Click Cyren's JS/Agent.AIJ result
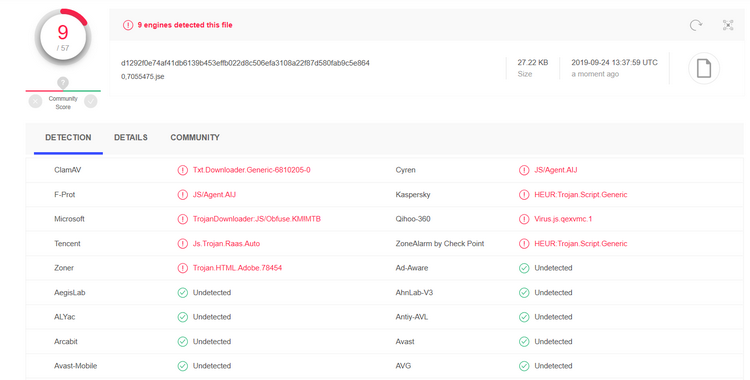Image resolution: width=750 pixels, height=380 pixels. point(556,170)
